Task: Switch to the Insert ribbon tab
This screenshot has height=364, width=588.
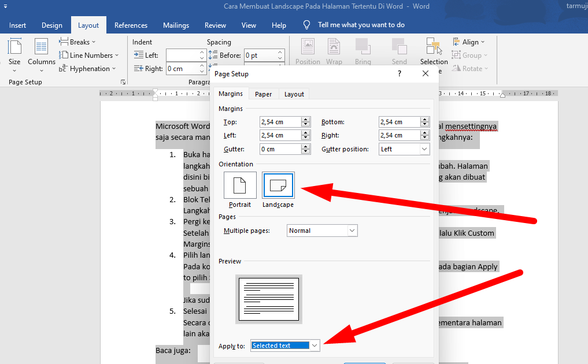Action: coord(17,25)
